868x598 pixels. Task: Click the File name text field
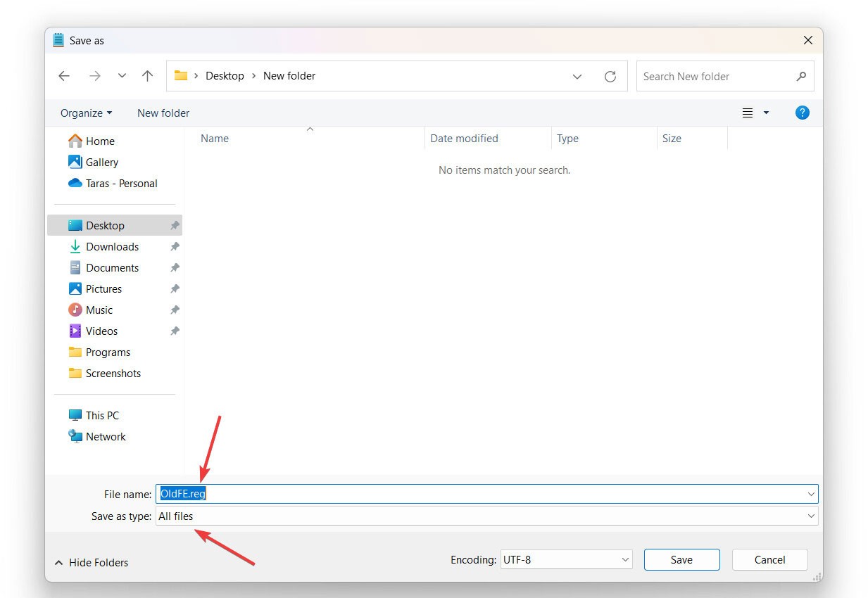coord(486,494)
